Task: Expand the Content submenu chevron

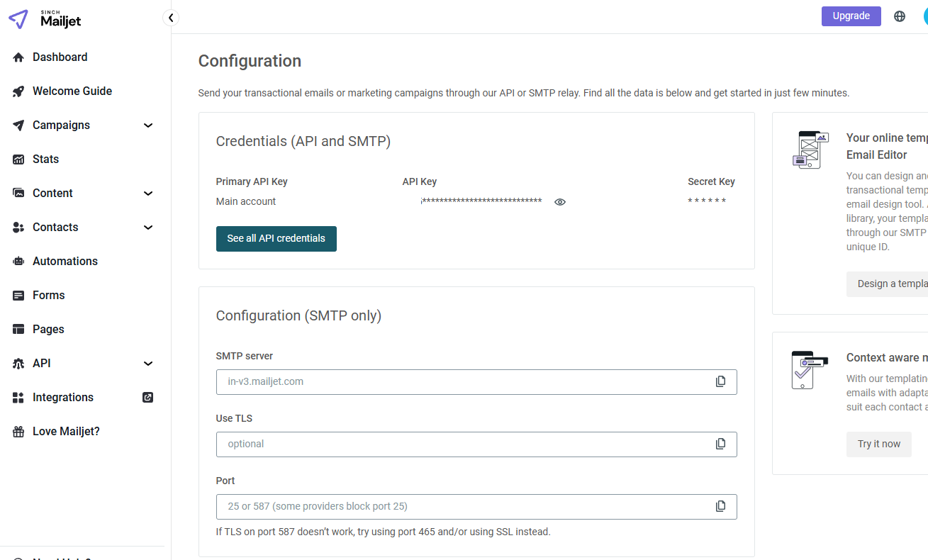Action: (148, 194)
